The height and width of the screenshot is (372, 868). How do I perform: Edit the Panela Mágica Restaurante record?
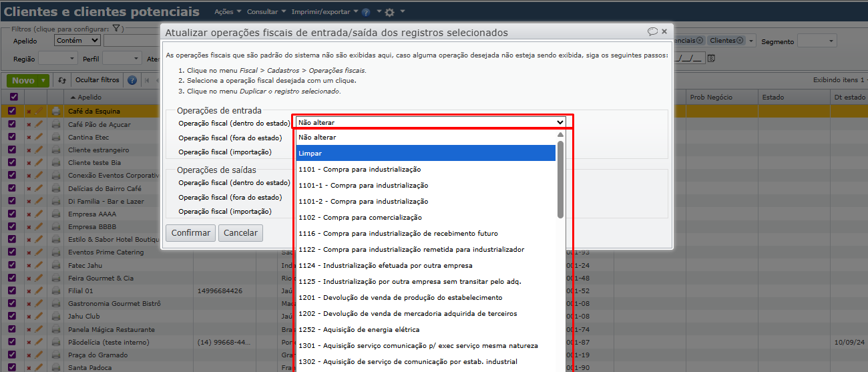click(x=39, y=329)
